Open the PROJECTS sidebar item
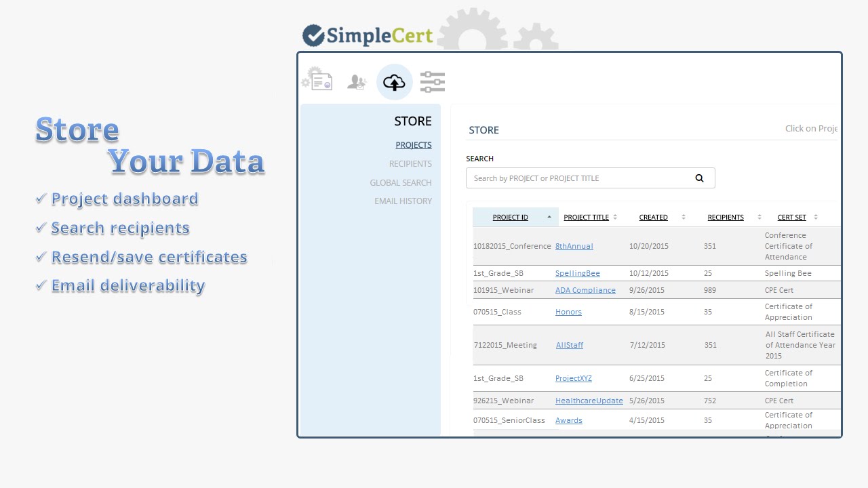 pyautogui.click(x=414, y=145)
